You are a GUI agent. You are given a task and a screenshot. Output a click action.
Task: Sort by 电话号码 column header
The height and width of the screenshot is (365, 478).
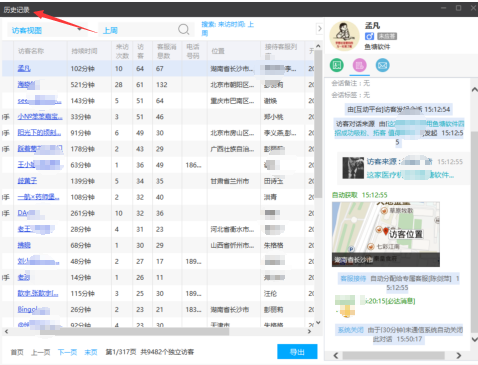point(193,51)
